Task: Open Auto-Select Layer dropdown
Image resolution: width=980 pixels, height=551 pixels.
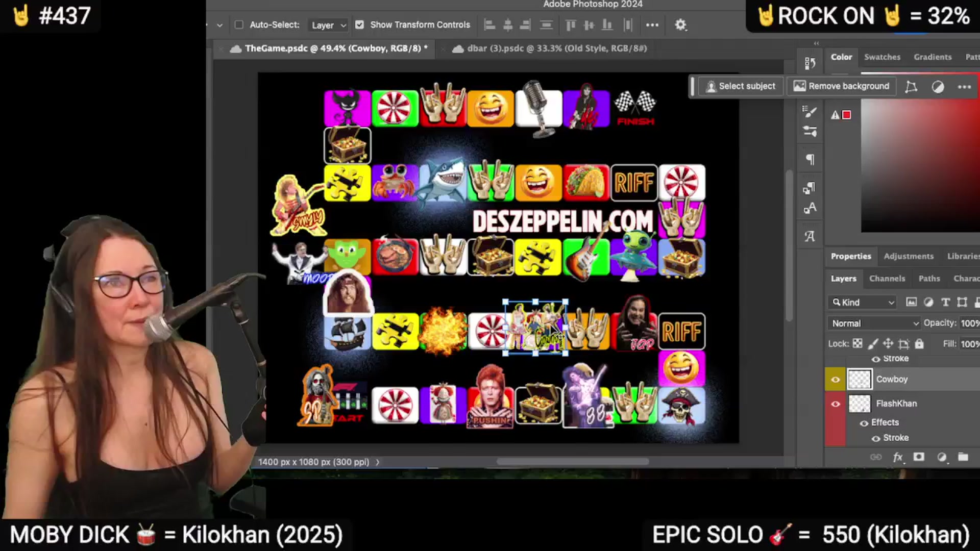Action: (328, 25)
